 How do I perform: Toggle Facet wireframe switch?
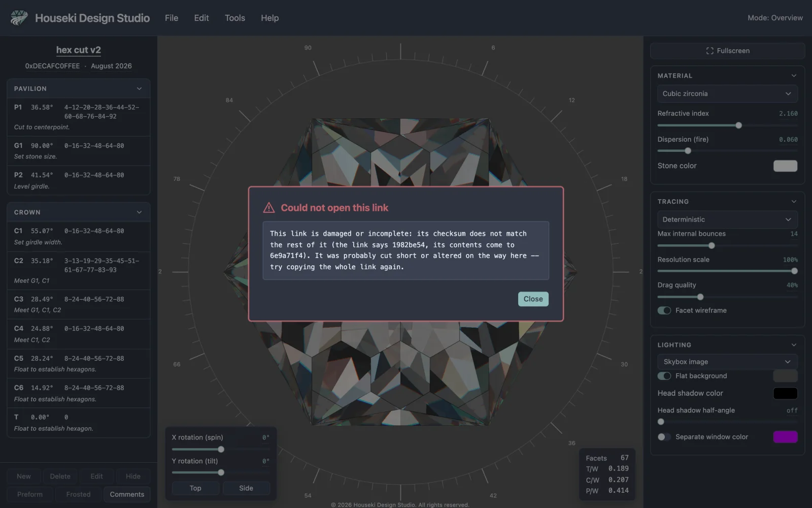click(x=664, y=310)
